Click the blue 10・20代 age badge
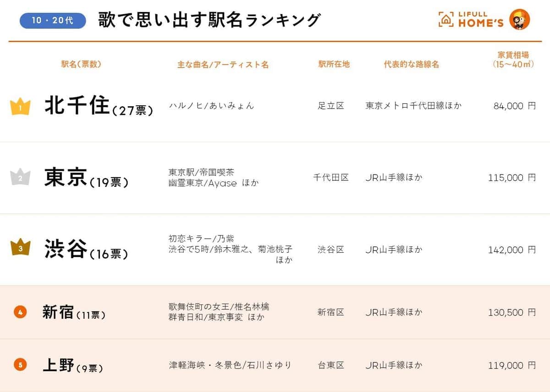This screenshot has height=392, width=550. (x=53, y=21)
